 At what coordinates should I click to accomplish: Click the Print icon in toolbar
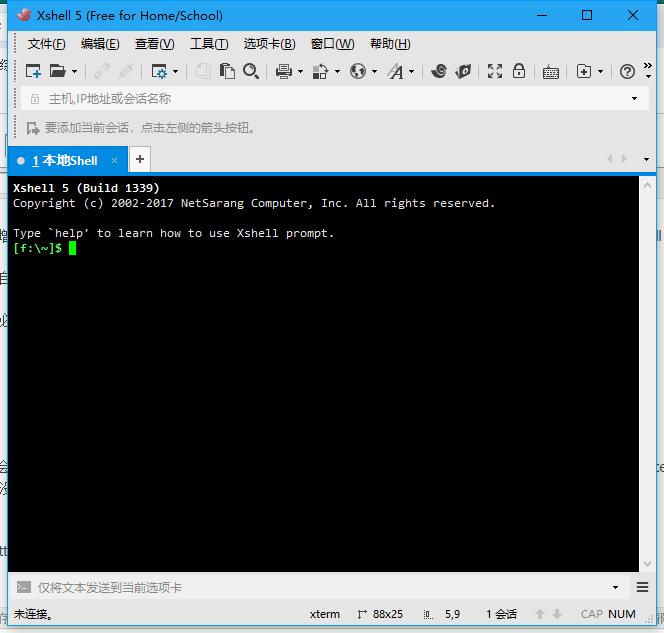283,71
